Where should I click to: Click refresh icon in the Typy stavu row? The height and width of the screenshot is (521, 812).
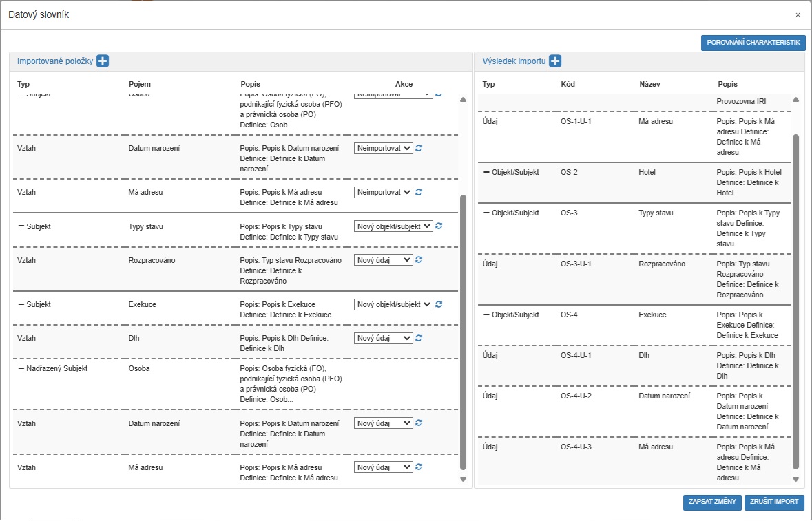[x=439, y=226]
